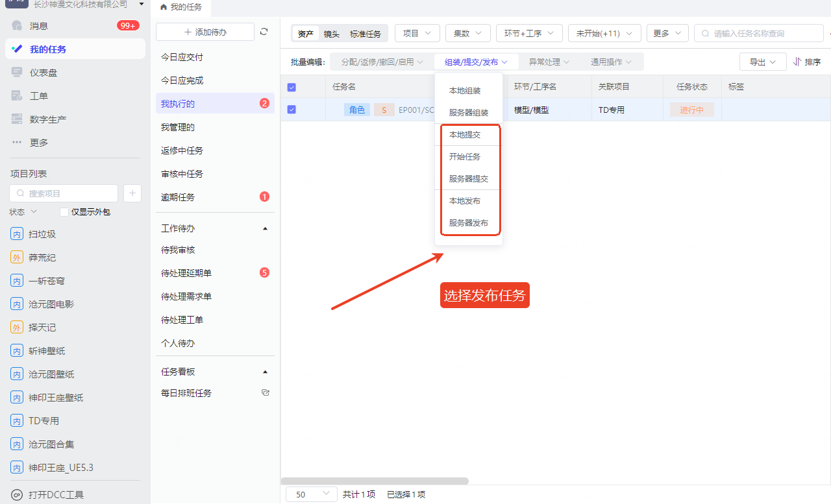Click the 工单 sidebar icon
This screenshot has height=504, width=831.
pyautogui.click(x=17, y=96)
